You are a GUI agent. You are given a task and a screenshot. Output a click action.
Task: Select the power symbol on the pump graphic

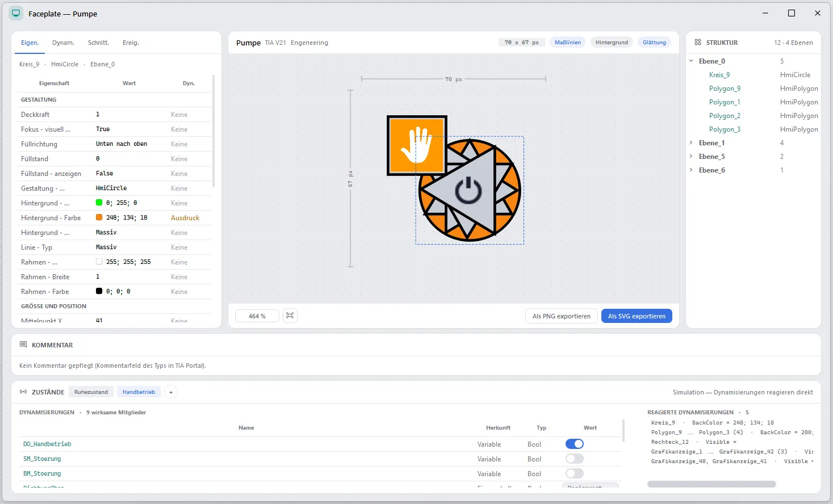tap(468, 190)
